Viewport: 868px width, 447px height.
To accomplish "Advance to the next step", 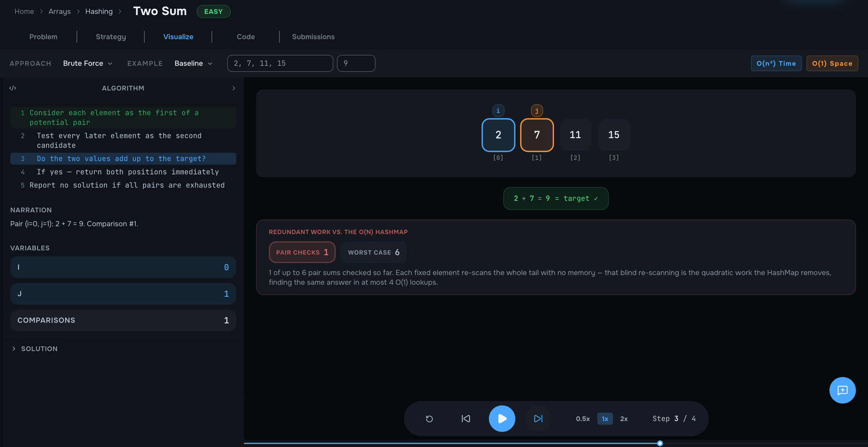I will (x=538, y=419).
